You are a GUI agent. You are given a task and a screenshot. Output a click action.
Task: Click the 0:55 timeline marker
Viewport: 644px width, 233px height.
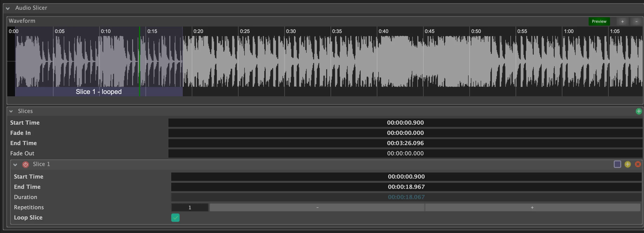pos(522,31)
